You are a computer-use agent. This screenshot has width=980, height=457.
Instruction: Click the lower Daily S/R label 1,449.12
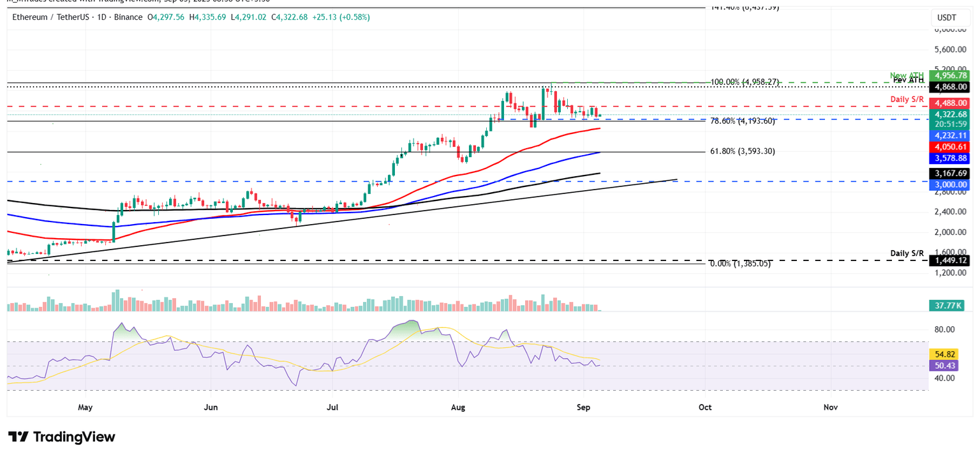click(x=949, y=260)
